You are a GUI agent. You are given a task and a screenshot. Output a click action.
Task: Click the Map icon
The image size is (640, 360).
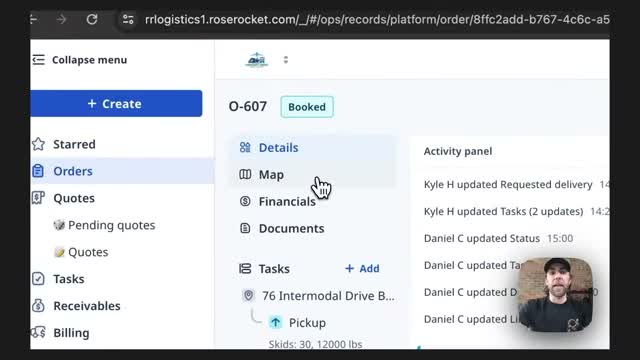[x=245, y=174]
